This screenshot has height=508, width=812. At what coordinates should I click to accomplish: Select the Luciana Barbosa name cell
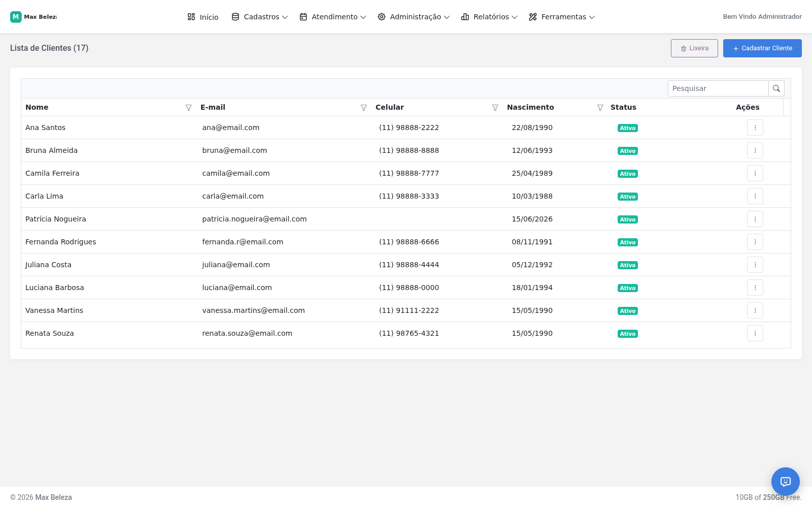(x=55, y=288)
